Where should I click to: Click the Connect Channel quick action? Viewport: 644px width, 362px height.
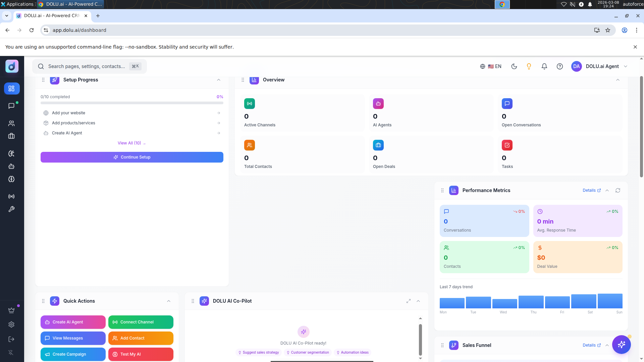click(x=141, y=322)
